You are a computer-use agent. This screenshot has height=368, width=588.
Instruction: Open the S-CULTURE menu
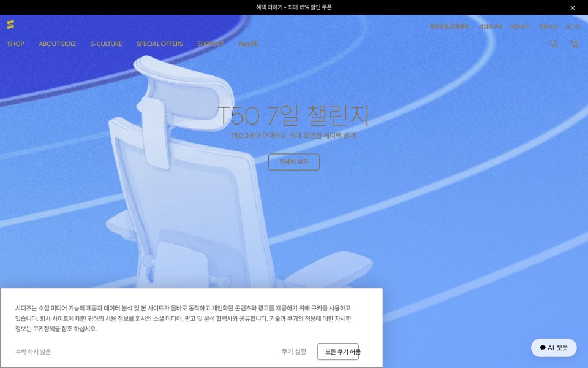tap(106, 44)
